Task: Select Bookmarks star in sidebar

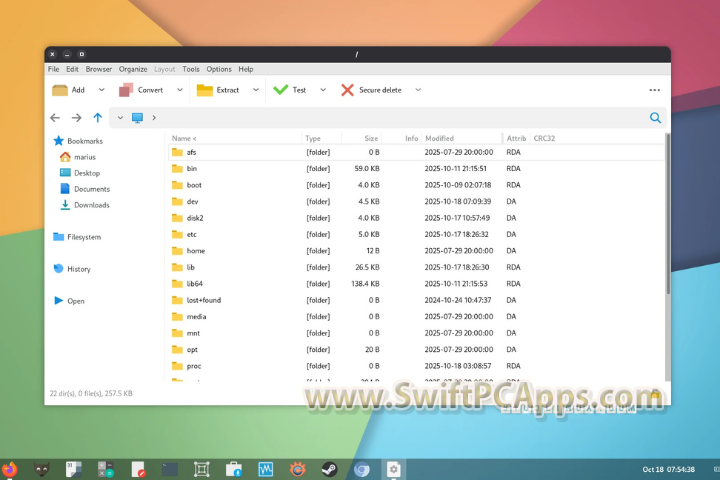Action: (58, 141)
